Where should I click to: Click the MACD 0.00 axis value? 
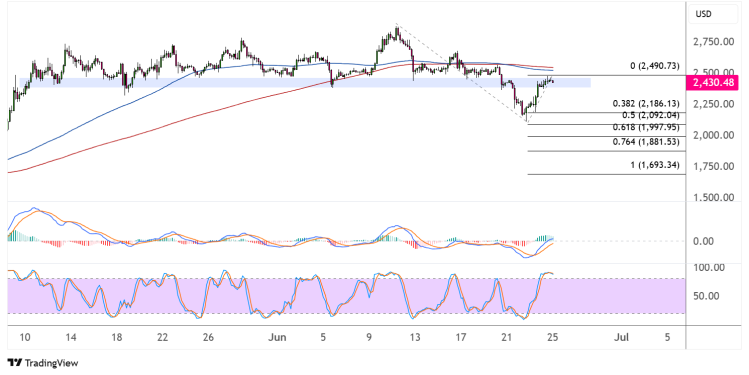coord(703,241)
